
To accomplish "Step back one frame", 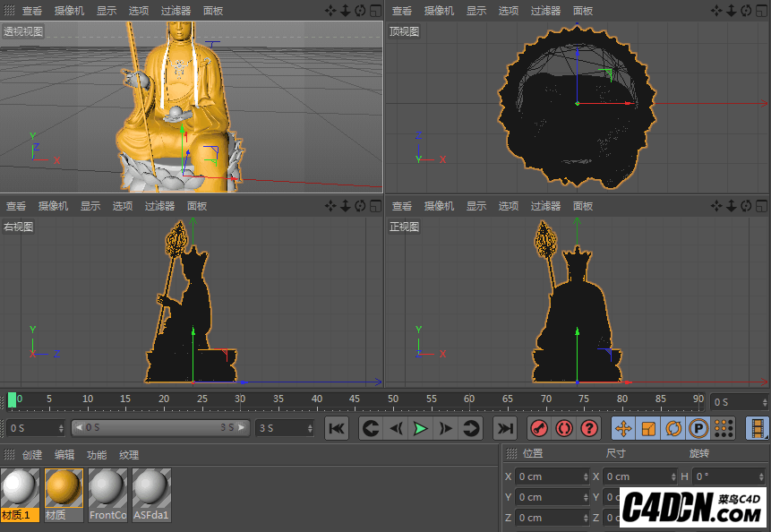I will pos(396,428).
